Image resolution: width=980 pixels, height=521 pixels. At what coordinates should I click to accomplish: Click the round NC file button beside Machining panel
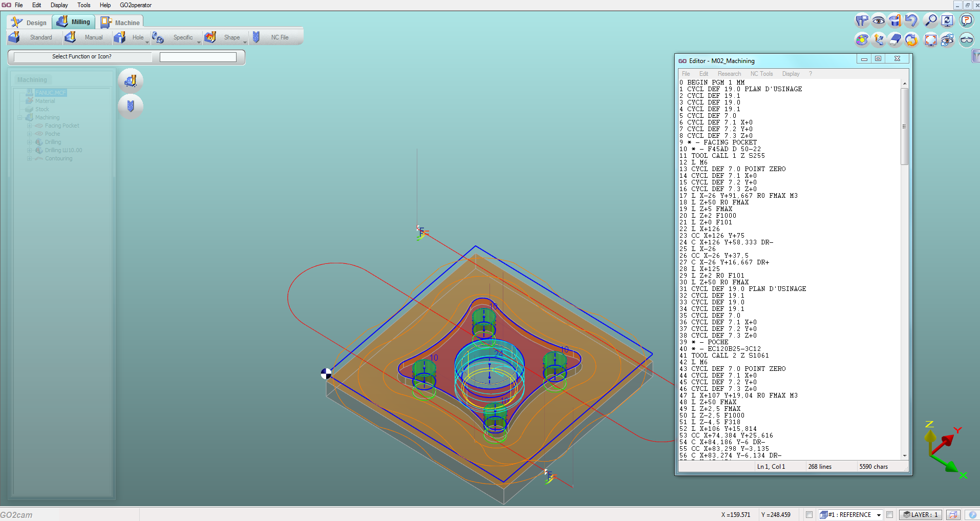coord(131,106)
